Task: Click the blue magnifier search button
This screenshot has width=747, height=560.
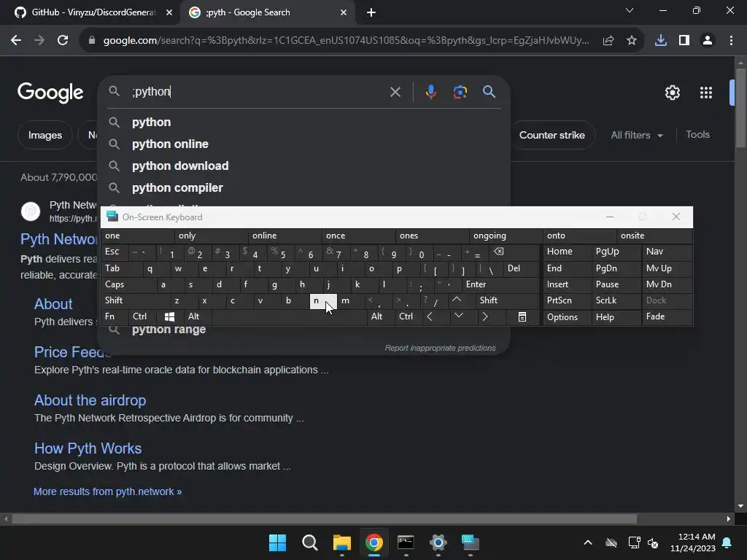Action: [x=489, y=92]
